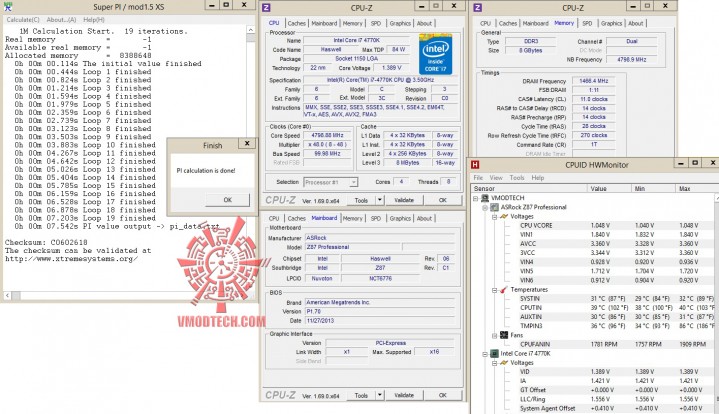The image size is (719, 414).
Task: Click the Voltages icon under Intel Core i7 4770K
Action: [504, 363]
